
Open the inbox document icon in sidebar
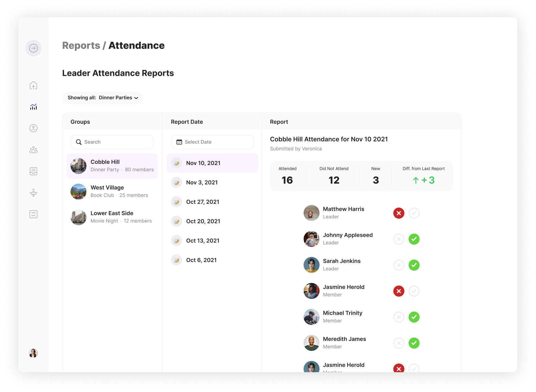pyautogui.click(x=33, y=171)
